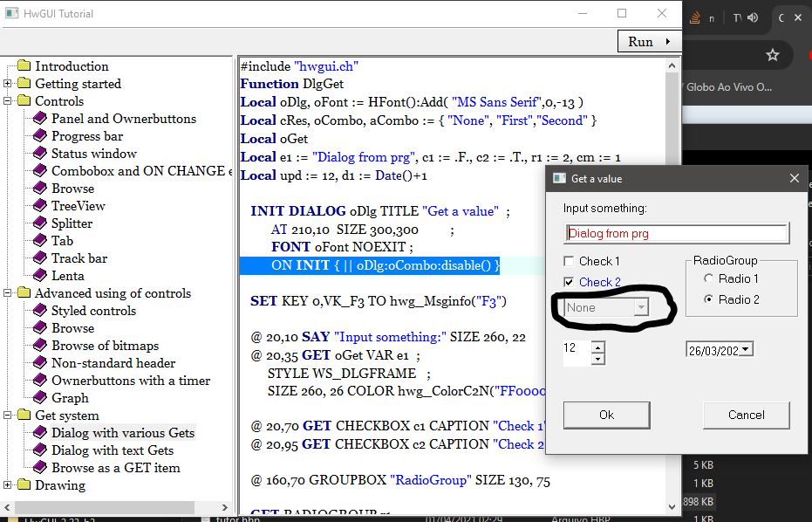The width and height of the screenshot is (812, 522).
Task: Click the book icon beside Track bar
Action: 40,258
